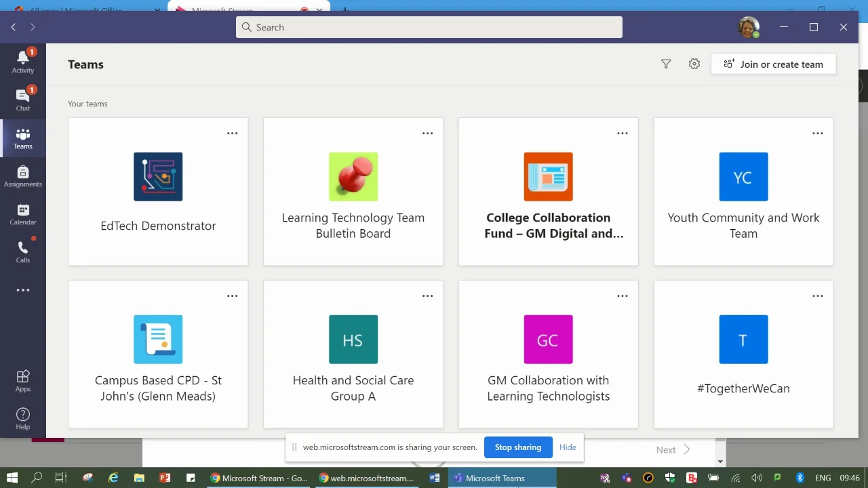Click Hide on the sharing notification

(x=568, y=447)
